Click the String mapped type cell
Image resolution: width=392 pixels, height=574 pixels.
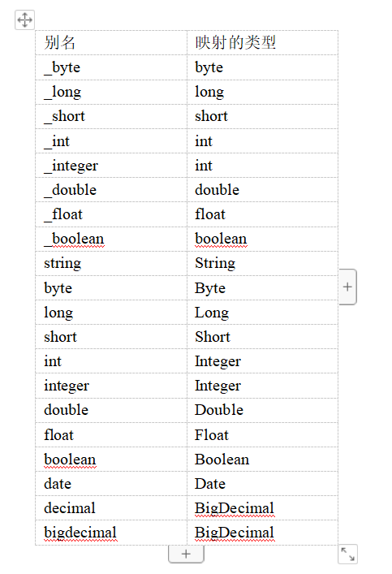(262, 263)
